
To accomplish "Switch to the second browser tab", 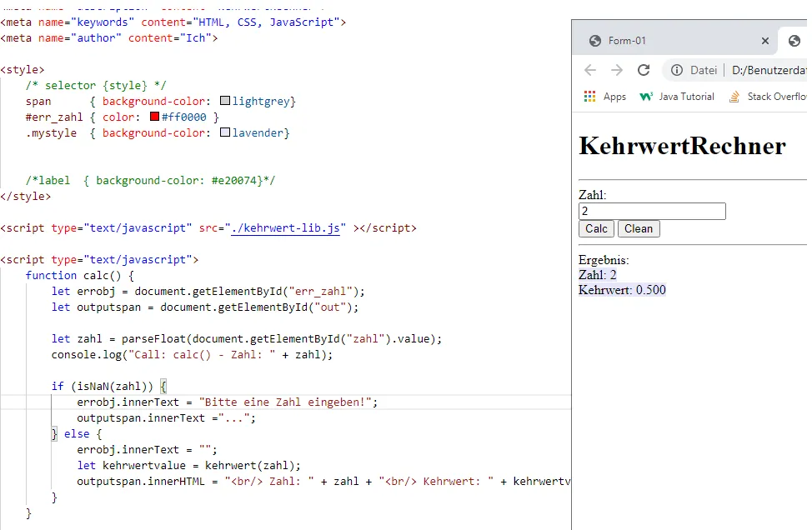I will click(x=794, y=40).
